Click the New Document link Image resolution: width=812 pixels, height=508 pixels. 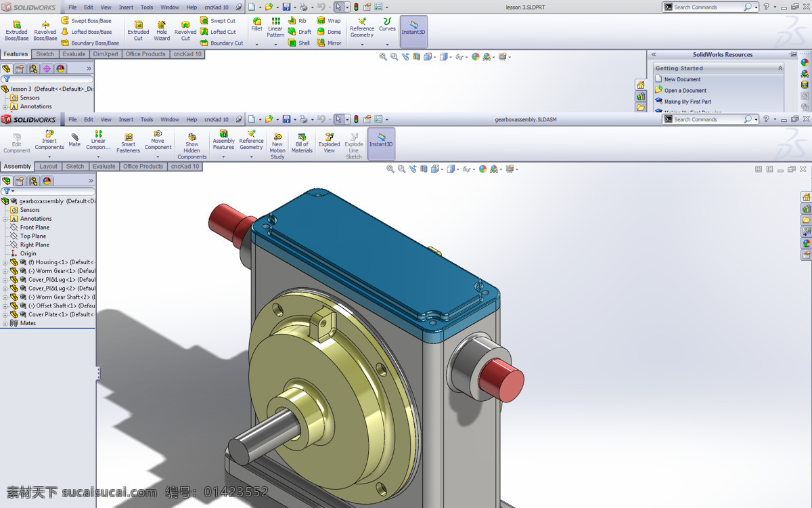tap(682, 79)
